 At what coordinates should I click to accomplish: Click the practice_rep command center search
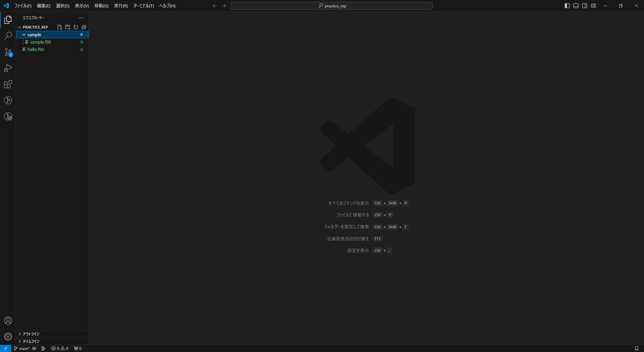332,6
